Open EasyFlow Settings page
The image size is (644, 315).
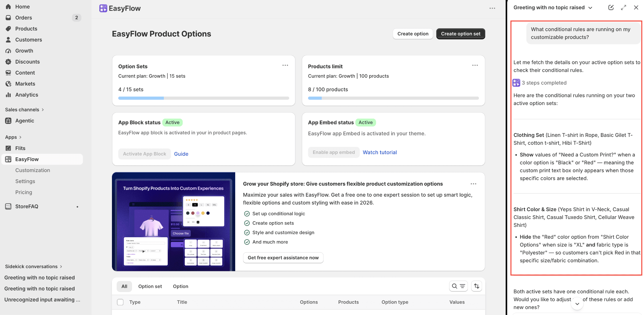(x=25, y=181)
